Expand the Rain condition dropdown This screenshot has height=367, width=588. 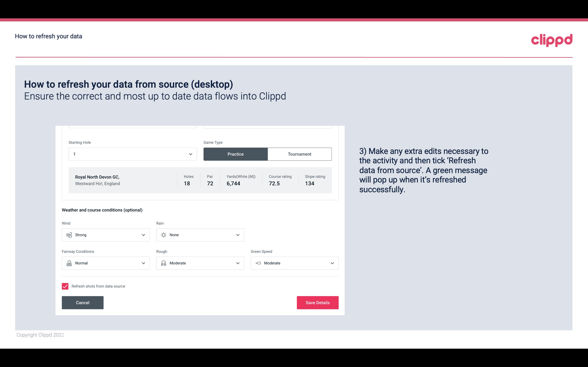coord(237,235)
